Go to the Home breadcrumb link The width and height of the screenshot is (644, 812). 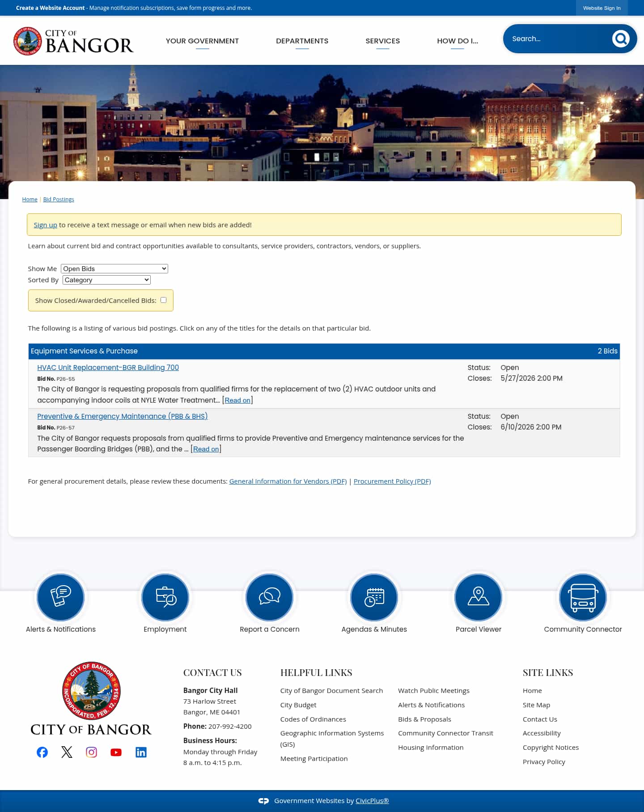click(x=30, y=199)
